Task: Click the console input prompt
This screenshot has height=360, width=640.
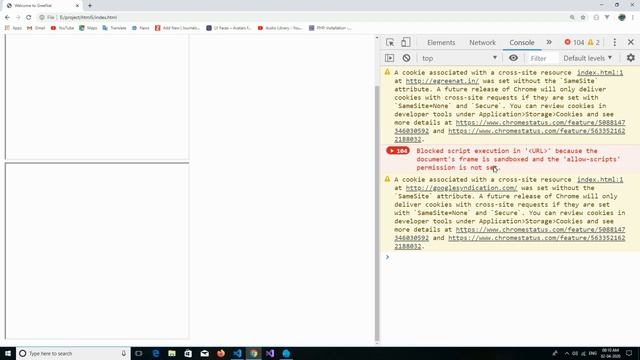Action: 510,257
